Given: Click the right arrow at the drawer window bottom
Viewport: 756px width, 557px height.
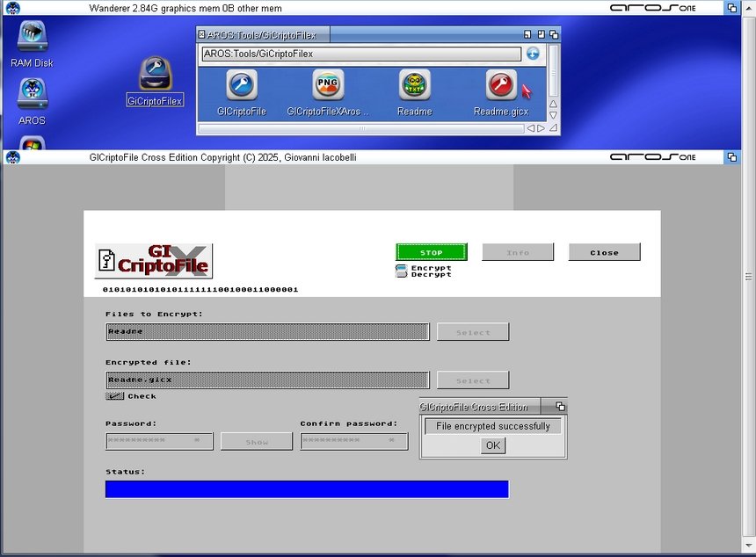Looking at the screenshot, I should pos(541,128).
